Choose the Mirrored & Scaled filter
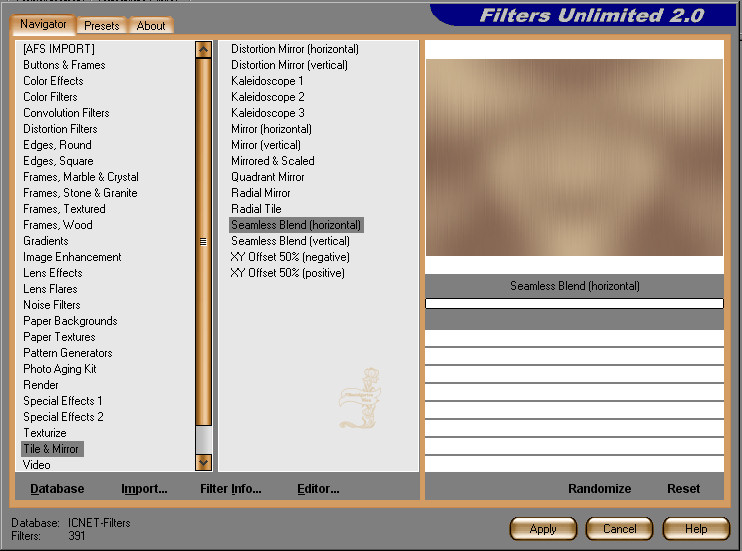The width and height of the screenshot is (742, 551). [x=273, y=161]
